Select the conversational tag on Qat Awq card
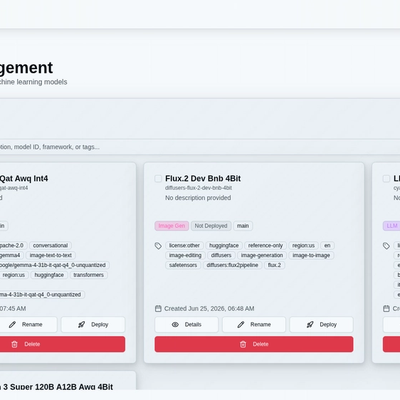Viewport: 400px width, 400px height. point(50,246)
